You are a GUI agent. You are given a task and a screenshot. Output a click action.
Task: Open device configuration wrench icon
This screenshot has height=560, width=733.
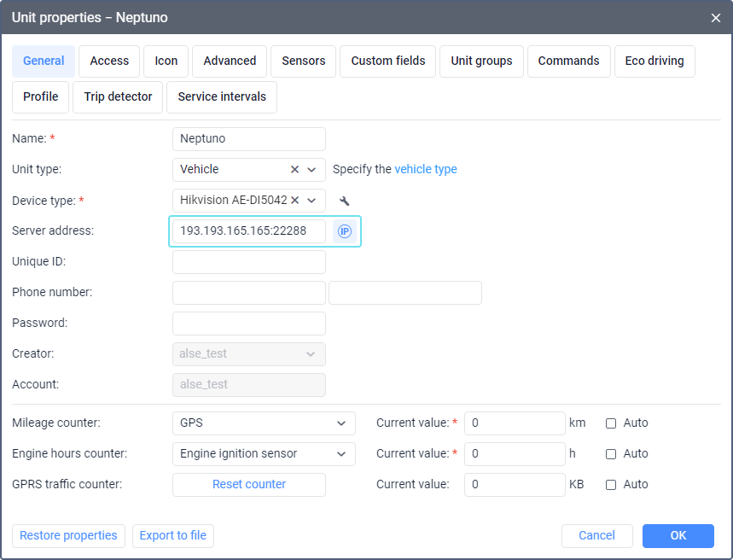pos(345,201)
